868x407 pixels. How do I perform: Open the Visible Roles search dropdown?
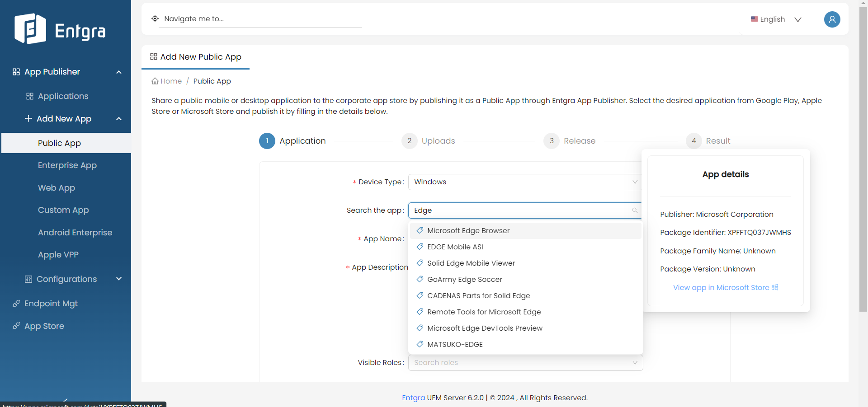coord(526,363)
